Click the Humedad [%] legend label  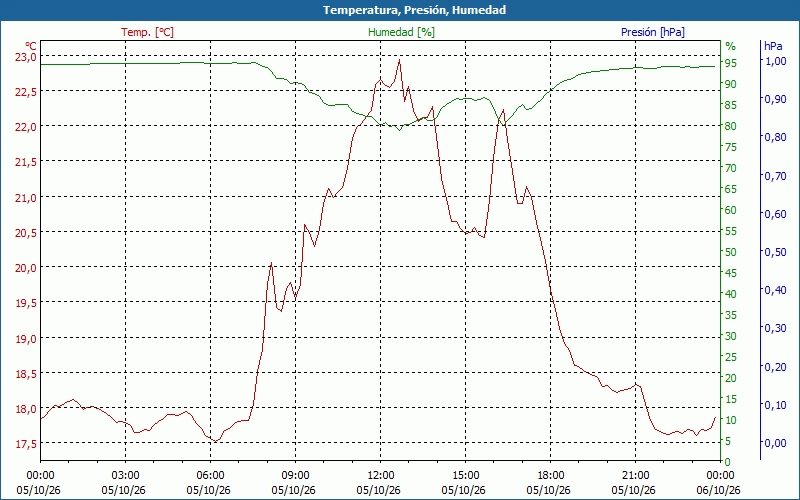[402, 32]
